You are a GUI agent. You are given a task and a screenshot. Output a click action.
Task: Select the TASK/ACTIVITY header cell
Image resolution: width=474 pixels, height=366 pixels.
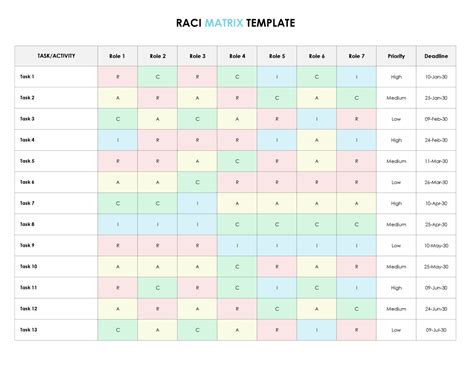coord(56,56)
